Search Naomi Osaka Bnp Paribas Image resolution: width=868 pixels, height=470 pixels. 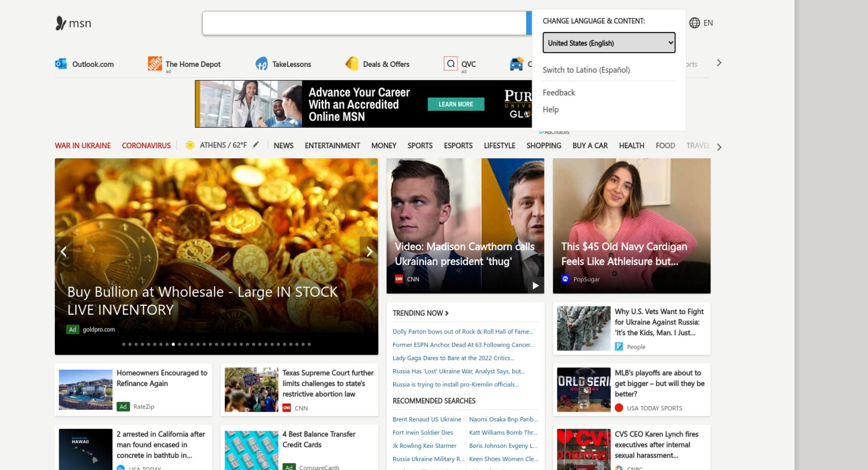point(504,419)
